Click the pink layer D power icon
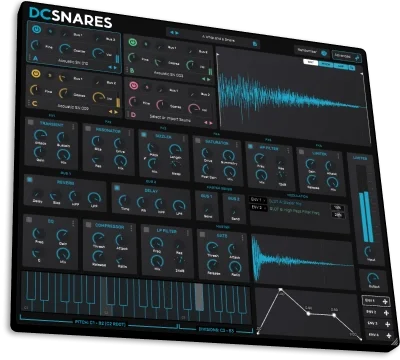This screenshot has height=360, width=400. click(x=134, y=85)
